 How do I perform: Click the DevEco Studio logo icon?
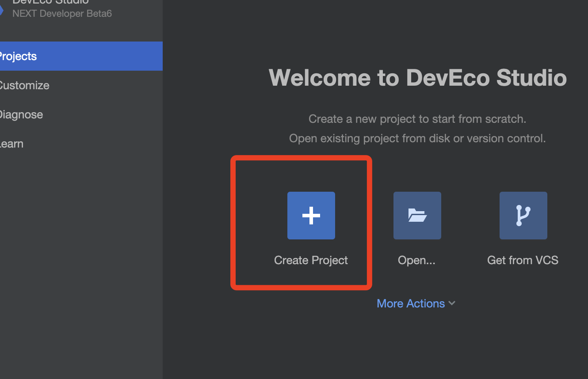(1, 10)
